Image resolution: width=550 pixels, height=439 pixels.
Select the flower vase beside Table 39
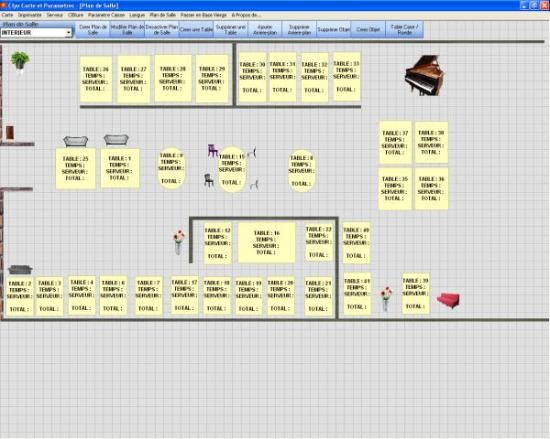pyautogui.click(x=386, y=299)
